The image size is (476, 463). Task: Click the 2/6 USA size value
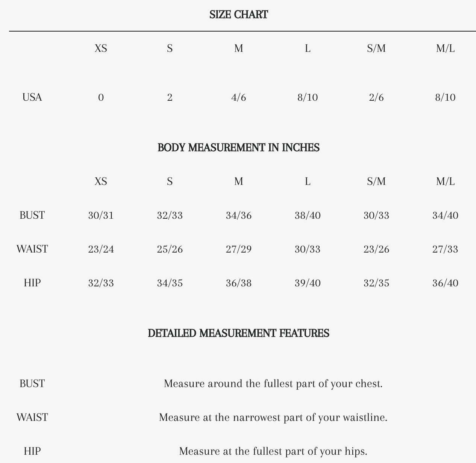[376, 98]
